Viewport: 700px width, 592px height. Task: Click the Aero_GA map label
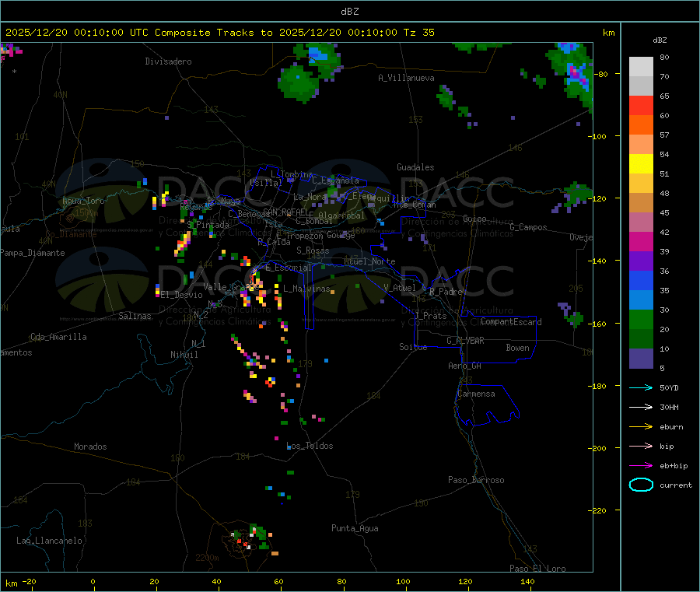[465, 366]
